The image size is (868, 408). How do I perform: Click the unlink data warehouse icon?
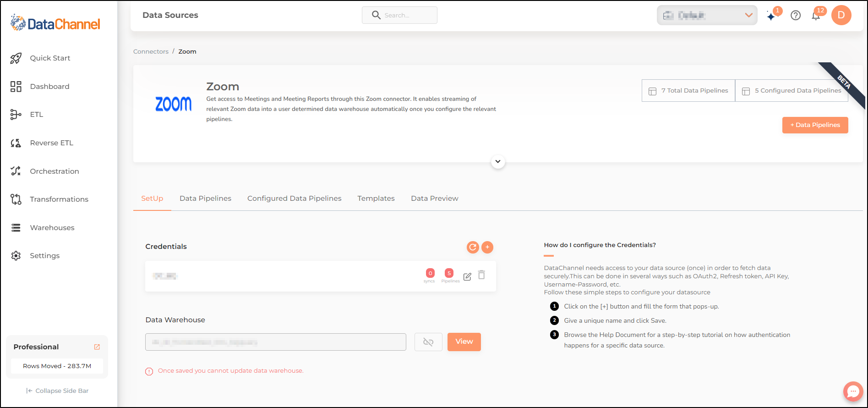tap(428, 342)
